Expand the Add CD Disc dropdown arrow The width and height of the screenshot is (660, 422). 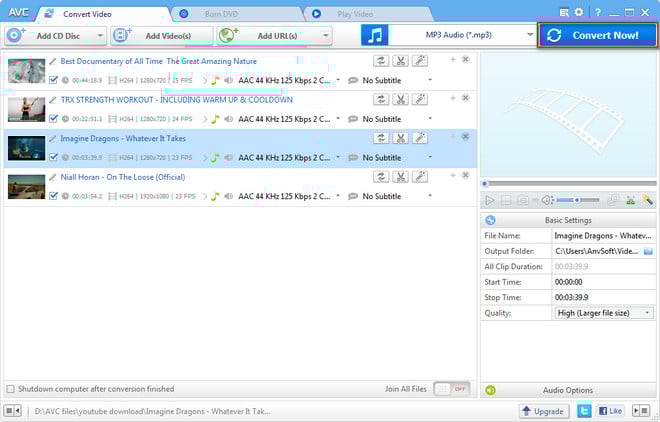point(100,36)
